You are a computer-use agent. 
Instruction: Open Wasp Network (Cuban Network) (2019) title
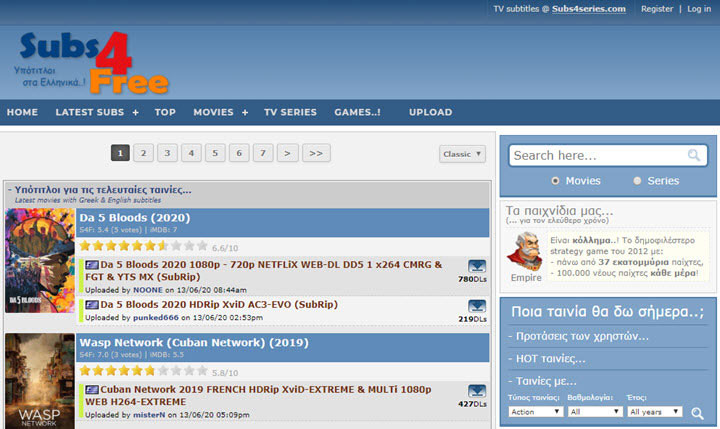click(194, 343)
